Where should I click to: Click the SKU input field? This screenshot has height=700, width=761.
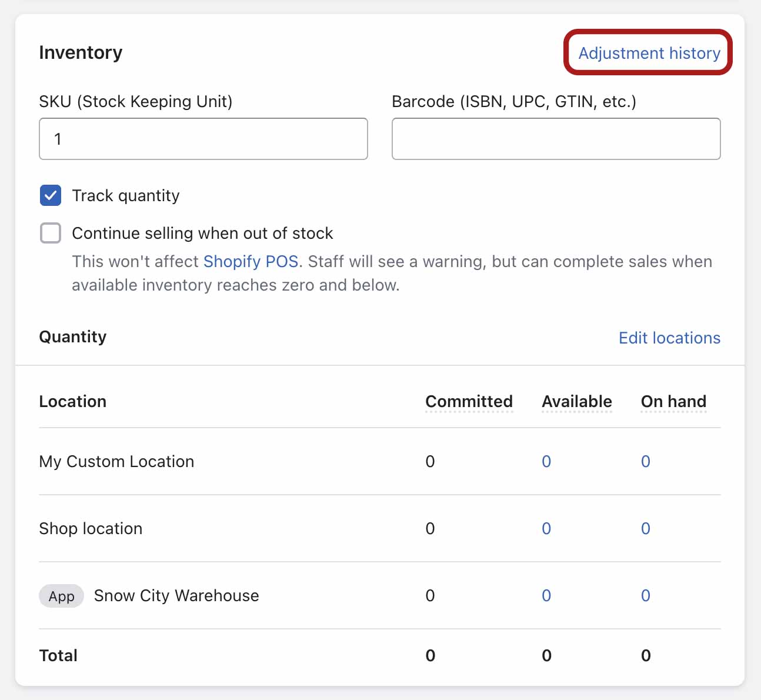click(203, 139)
